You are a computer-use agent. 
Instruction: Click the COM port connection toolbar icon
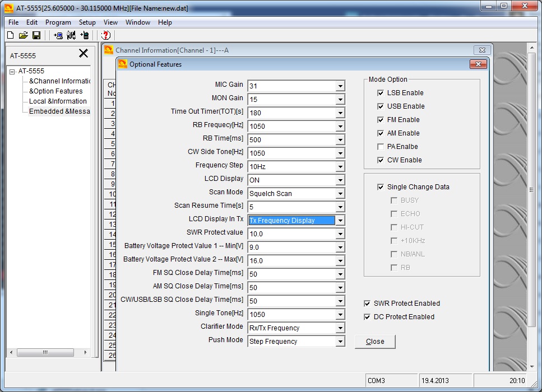(x=71, y=35)
